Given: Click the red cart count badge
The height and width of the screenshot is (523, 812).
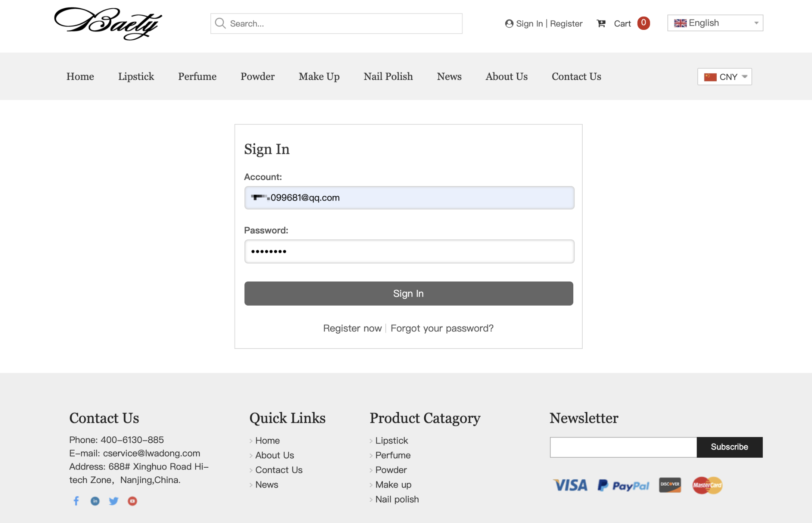Looking at the screenshot, I should coord(643,23).
